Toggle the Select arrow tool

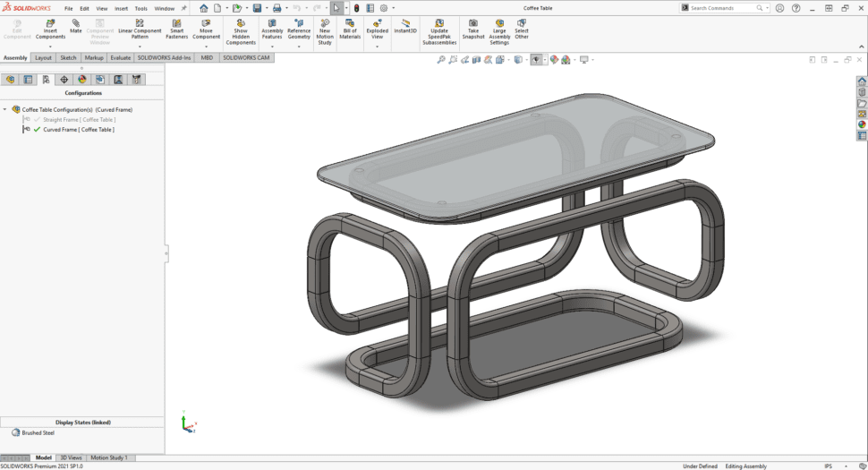336,8
